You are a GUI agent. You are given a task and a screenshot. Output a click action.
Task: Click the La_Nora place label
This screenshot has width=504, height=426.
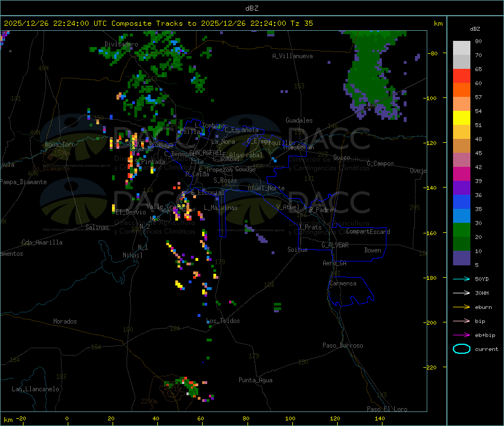tap(223, 142)
